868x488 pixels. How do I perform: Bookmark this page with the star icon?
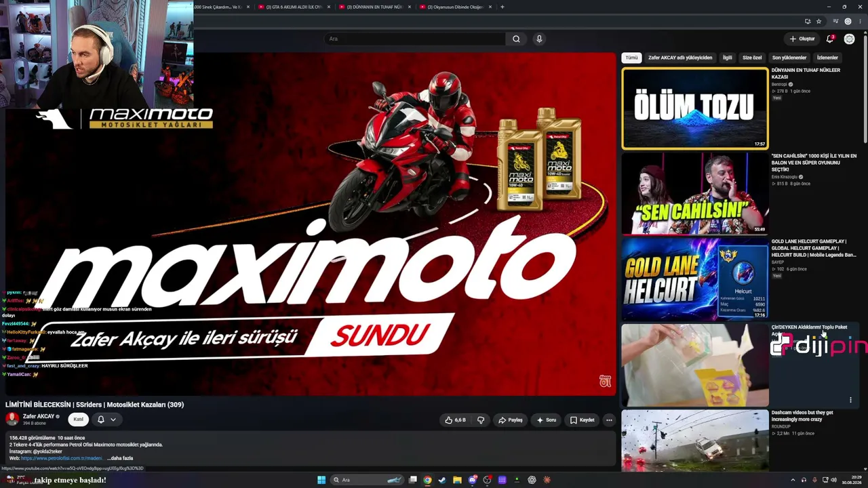pyautogui.click(x=819, y=21)
